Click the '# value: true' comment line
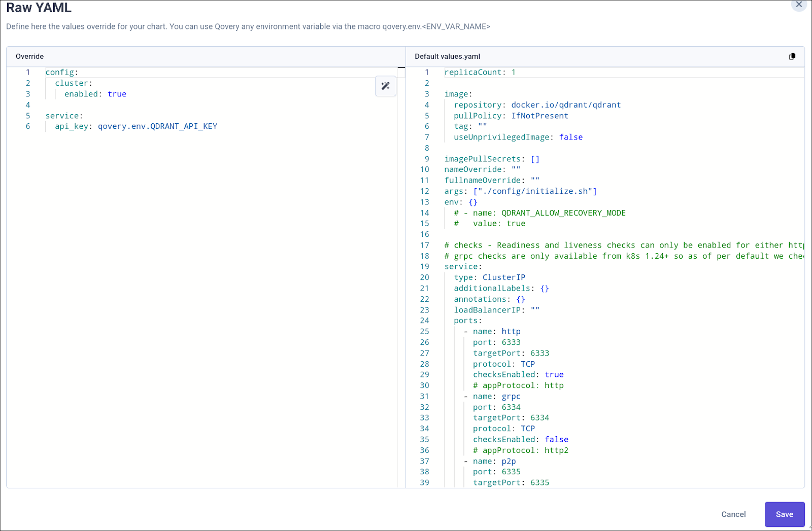 tap(490, 224)
